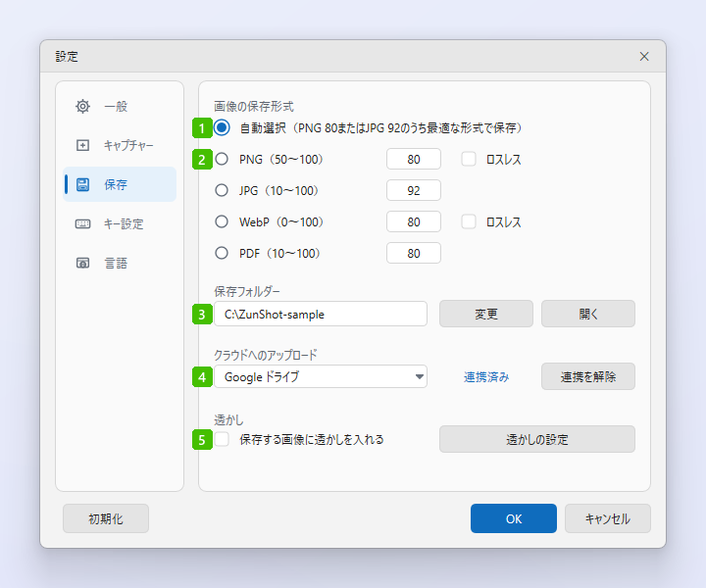Click the 開く folder button
Screen dimensions: 706x588
click(588, 314)
